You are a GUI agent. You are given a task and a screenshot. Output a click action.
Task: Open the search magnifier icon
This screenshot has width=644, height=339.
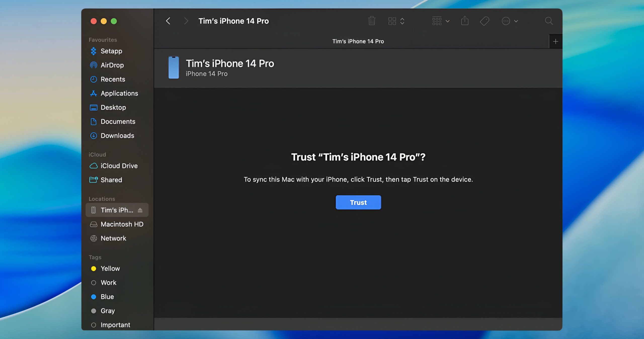[549, 21]
